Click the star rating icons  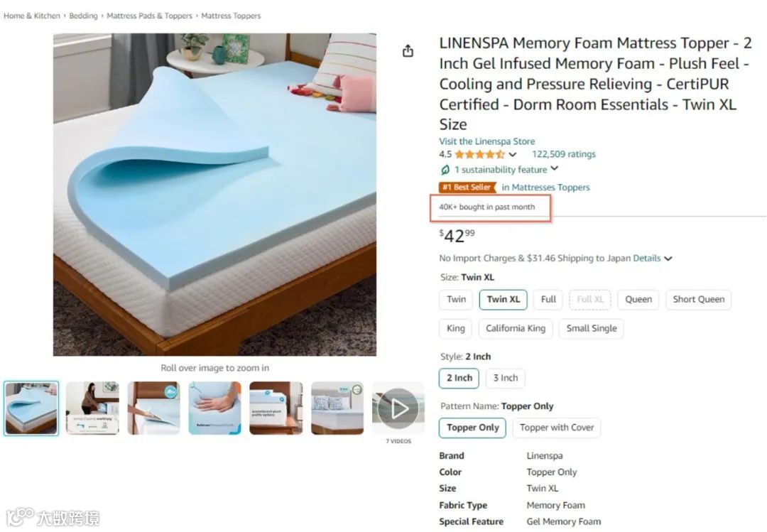pos(479,155)
